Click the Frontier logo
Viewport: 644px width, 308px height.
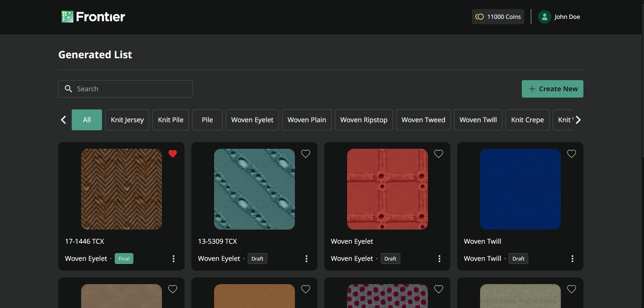pos(93,16)
